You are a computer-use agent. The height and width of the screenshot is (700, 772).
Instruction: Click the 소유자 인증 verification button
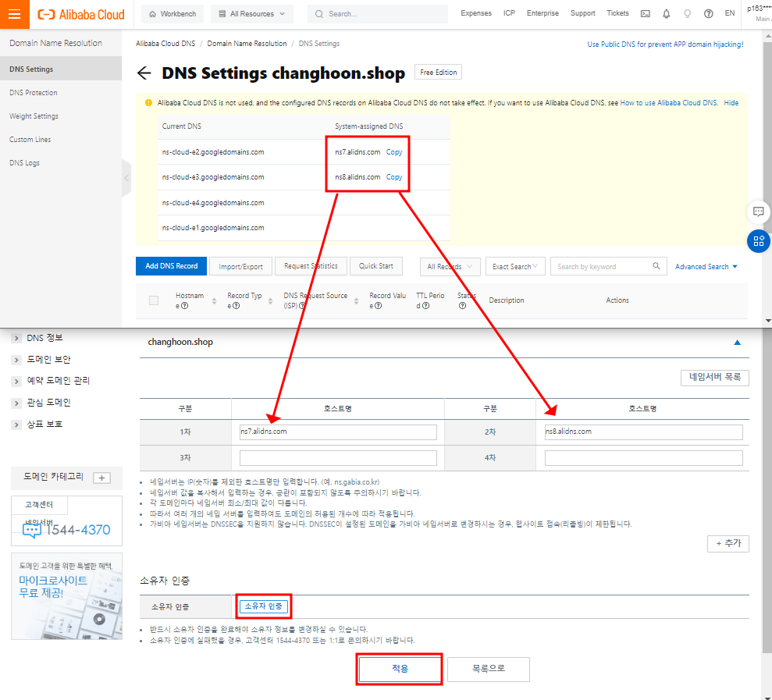click(x=263, y=606)
